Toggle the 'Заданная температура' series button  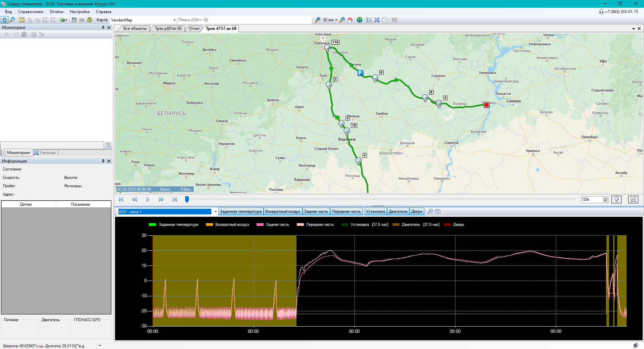pos(240,211)
